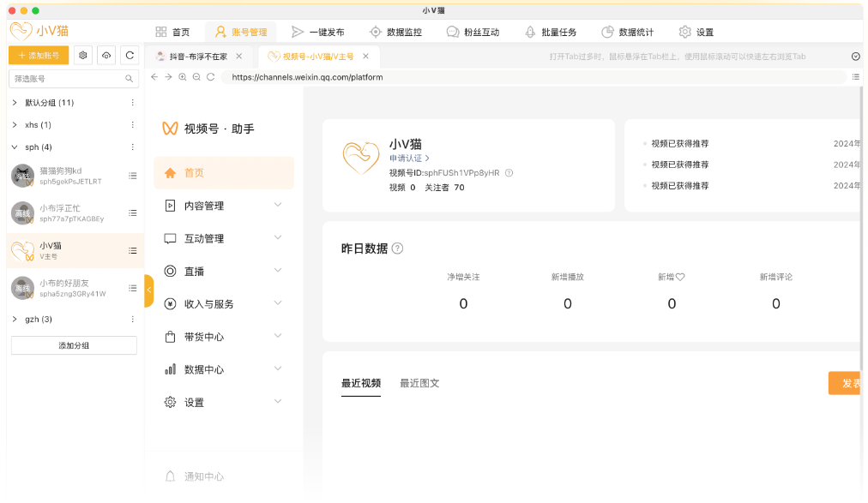This screenshot has height=503, width=868.
Task: Click the gear icon beside 添加账号
Action: pos(83,56)
